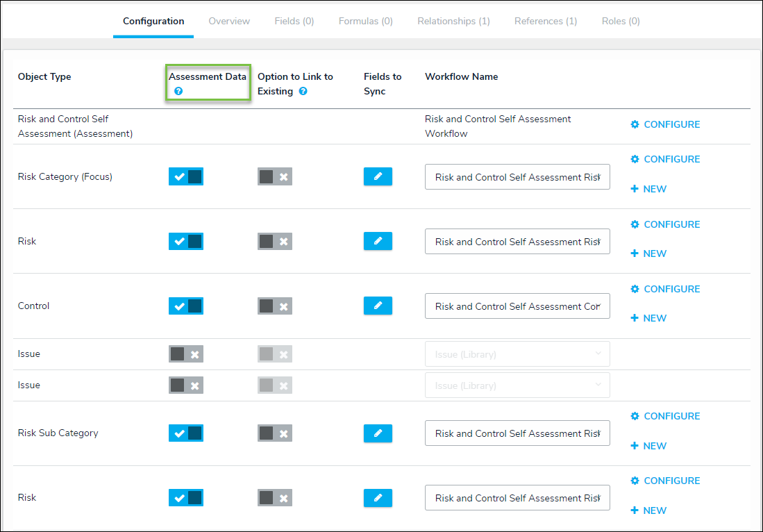
Task: Click the plus icon in Risk Sub Category row
Action: click(635, 446)
